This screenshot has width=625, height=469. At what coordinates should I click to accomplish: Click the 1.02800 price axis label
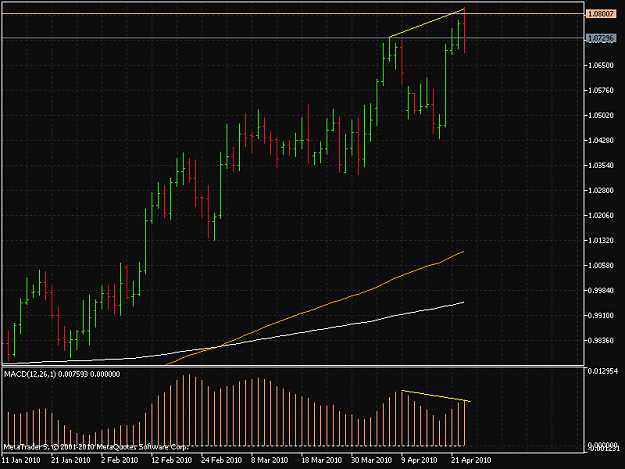point(601,190)
